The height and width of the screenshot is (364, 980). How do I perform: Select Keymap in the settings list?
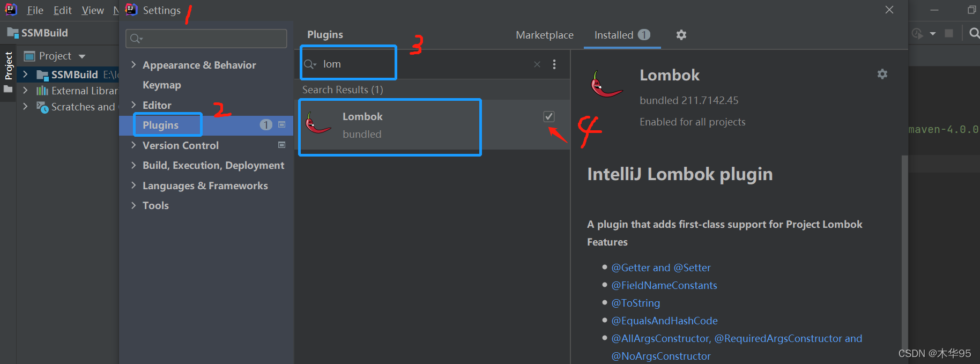point(162,85)
